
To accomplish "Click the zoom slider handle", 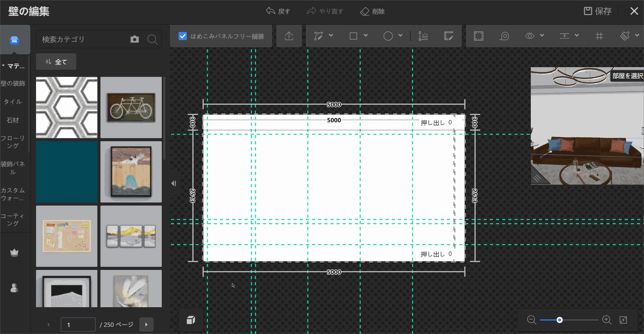I will point(560,320).
